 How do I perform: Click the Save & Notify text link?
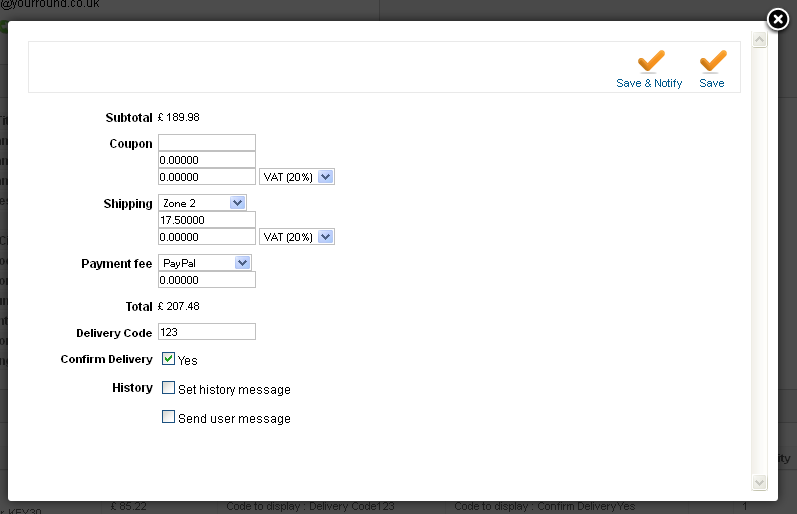pos(649,83)
